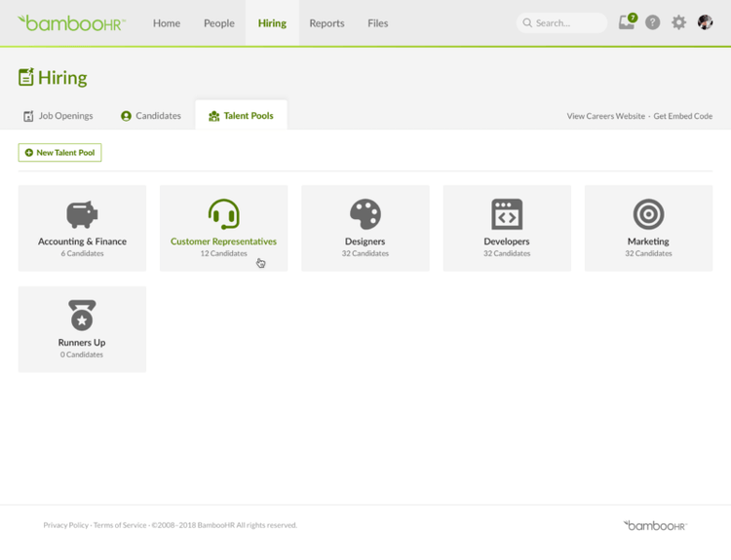The height and width of the screenshot is (560, 731).
Task: Open the help question mark icon
Action: (652, 22)
